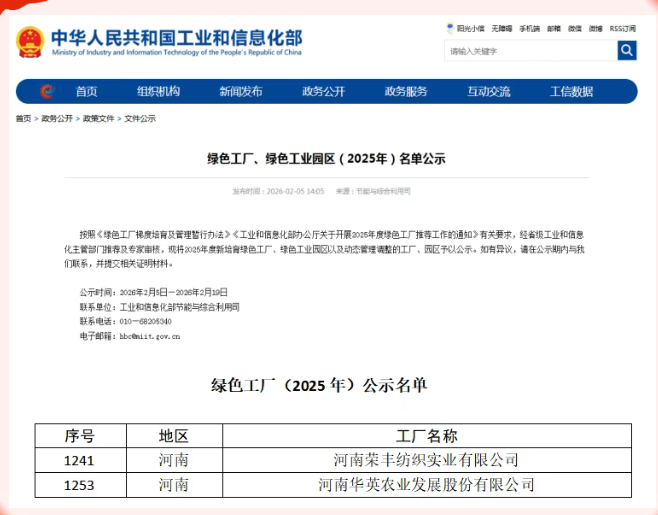Click the magnifier search button
The width and height of the screenshot is (658, 515).
pyautogui.click(x=627, y=51)
